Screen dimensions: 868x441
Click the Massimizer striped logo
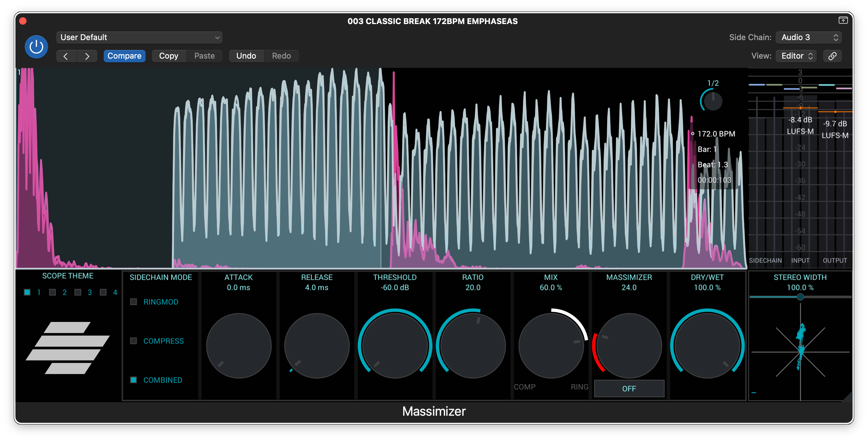68,347
